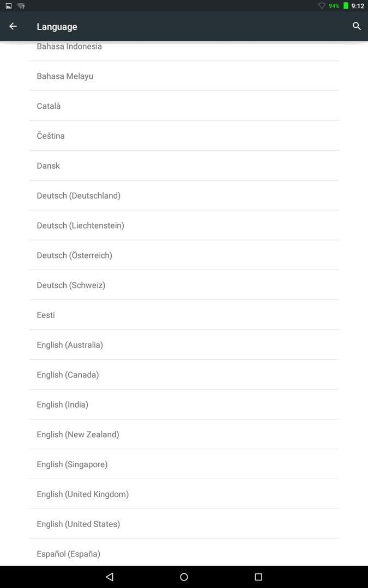Screen dimensions: 368x588
Task: Select Bahasa Melayu language
Action: 184,76
